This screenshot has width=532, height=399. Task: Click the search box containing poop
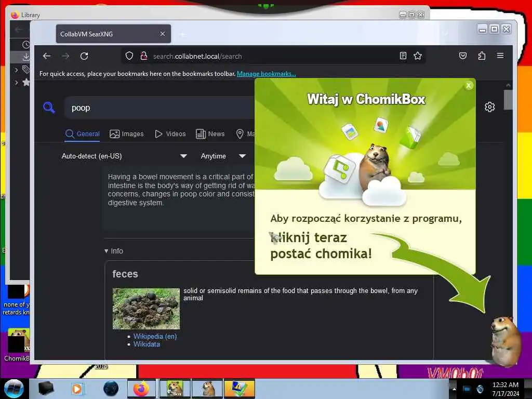click(159, 108)
